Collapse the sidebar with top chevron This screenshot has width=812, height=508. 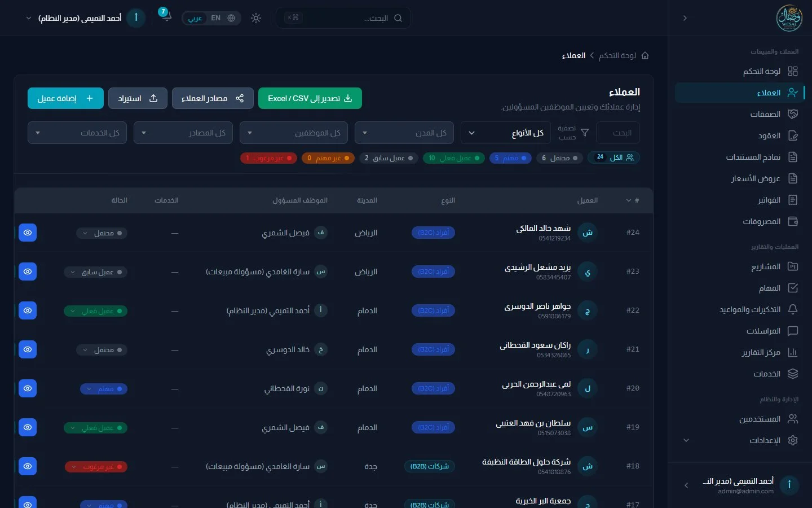(685, 18)
